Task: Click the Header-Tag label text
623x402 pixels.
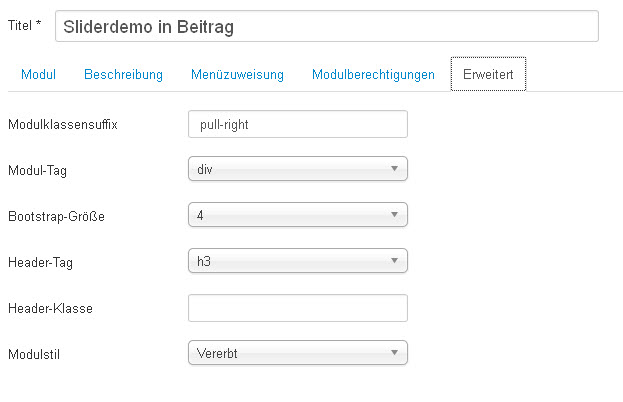Action: click(x=40, y=262)
